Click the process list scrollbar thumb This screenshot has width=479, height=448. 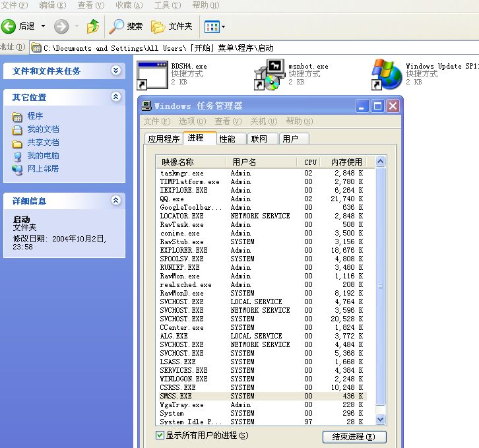click(x=380, y=286)
